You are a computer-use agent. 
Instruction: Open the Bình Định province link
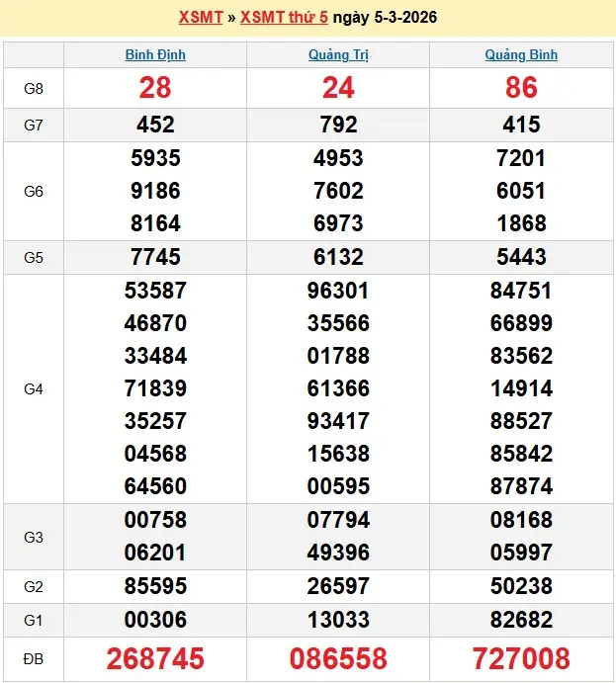[x=155, y=55]
